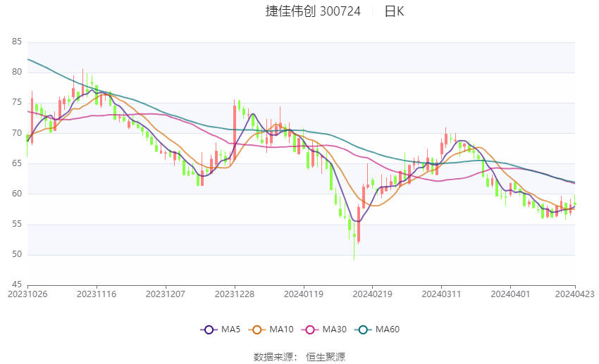
Task: Click the x-axis date 20240423
Action: click(575, 294)
